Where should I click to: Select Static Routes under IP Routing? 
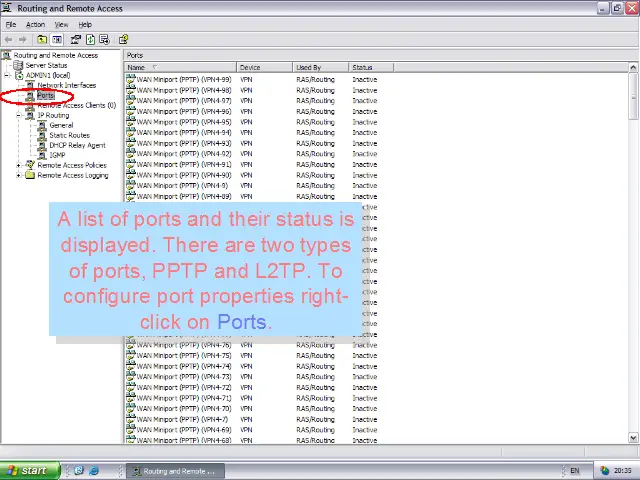[x=69, y=135]
